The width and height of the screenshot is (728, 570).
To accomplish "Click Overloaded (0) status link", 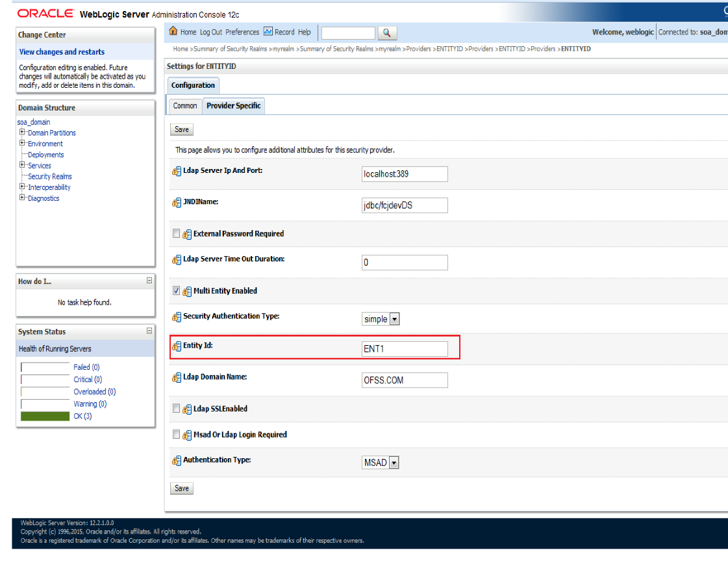I will pyautogui.click(x=95, y=392).
